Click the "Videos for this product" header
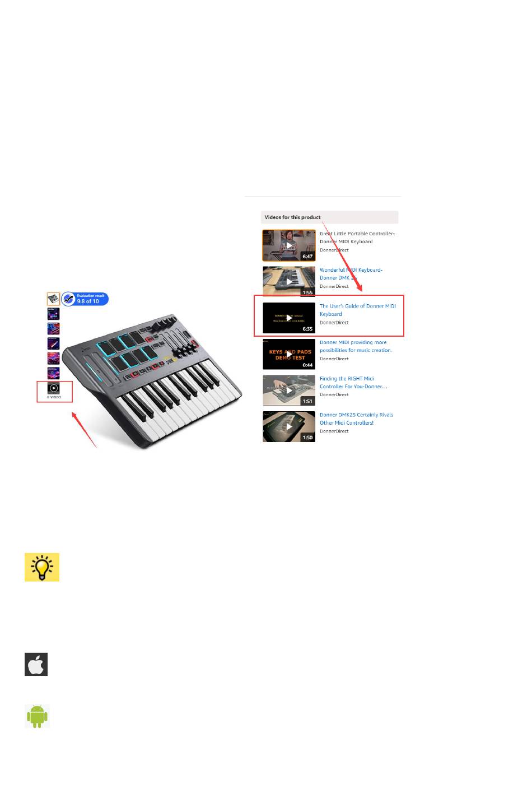The height and width of the screenshot is (795, 532). click(x=292, y=217)
